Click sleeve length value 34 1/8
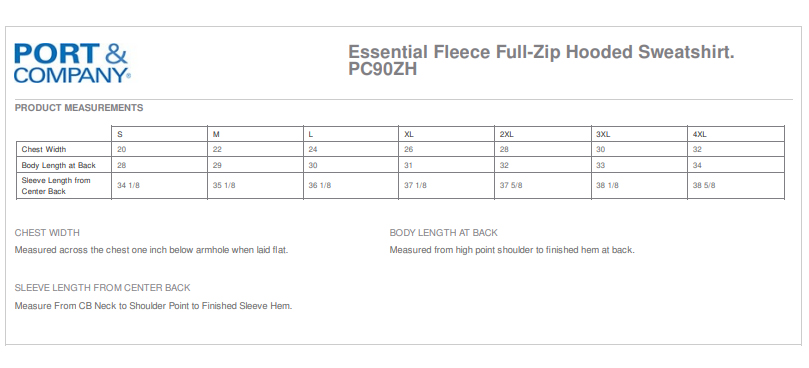Image resolution: width=809 pixels, height=368 pixels. tap(128, 186)
